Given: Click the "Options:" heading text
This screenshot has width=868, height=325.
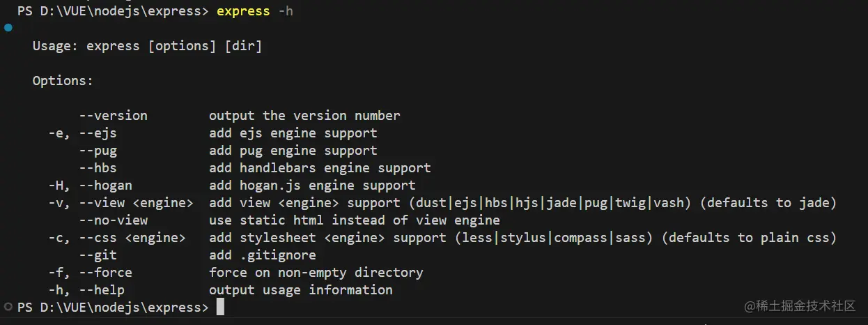Looking at the screenshot, I should pos(63,81).
